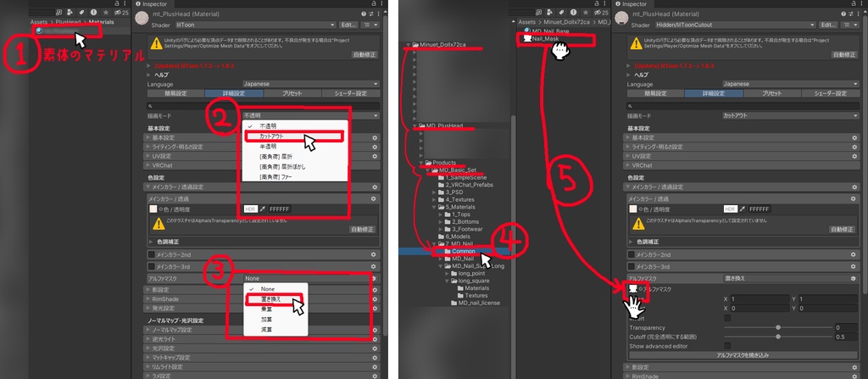Switch to 簡易設定 tab in left Inspector

click(175, 93)
